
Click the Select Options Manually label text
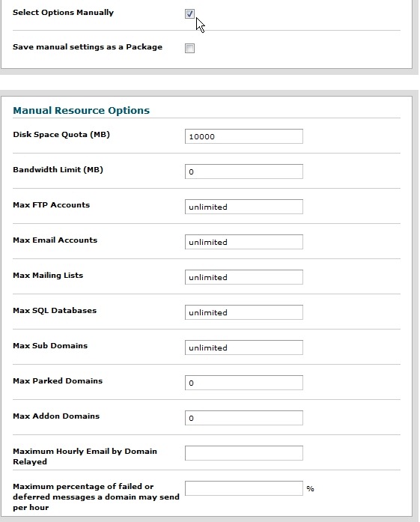coord(63,13)
